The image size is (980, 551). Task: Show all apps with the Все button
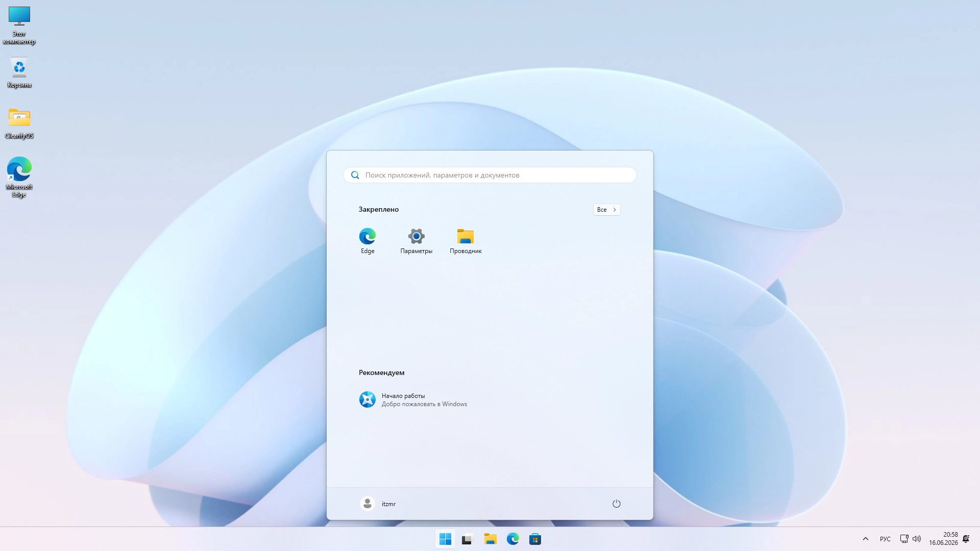click(606, 210)
